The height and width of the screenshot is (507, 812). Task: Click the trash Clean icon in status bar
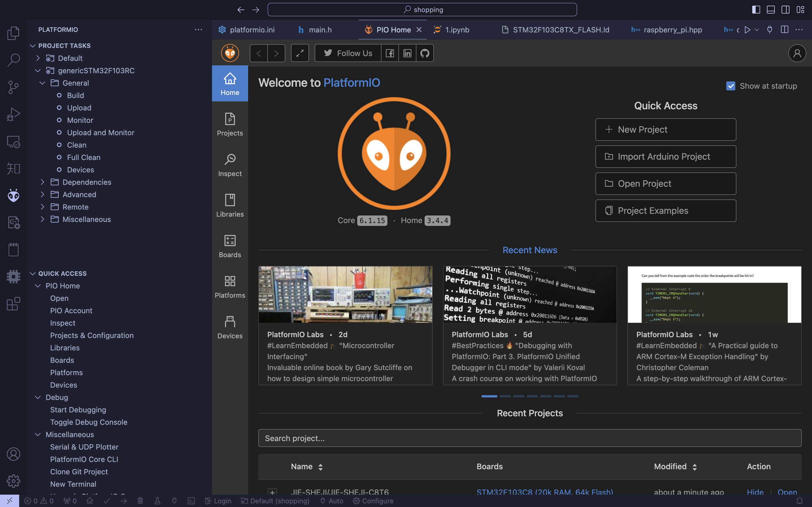point(140,501)
